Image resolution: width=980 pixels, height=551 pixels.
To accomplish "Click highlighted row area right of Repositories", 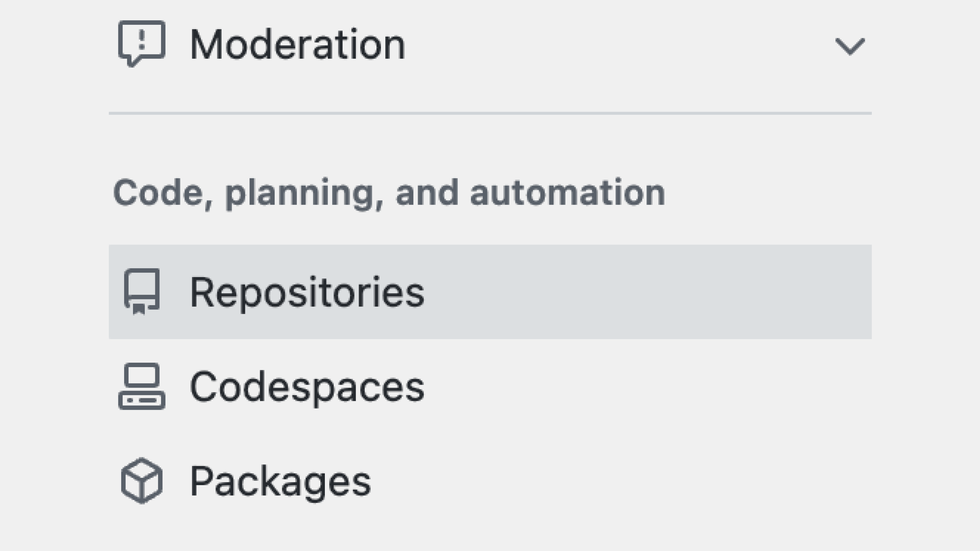I will click(647, 292).
